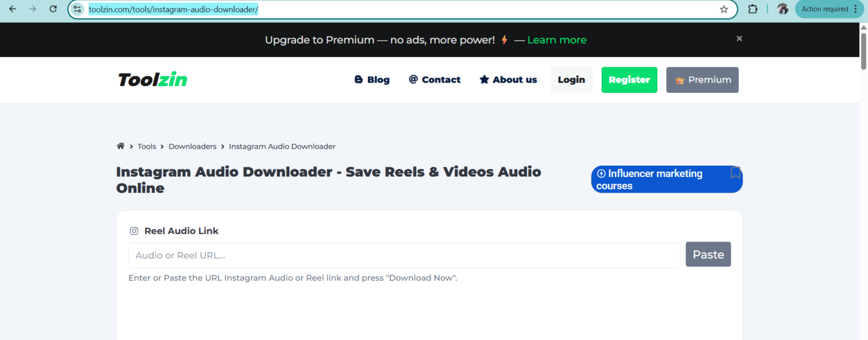Click the green Register button

click(x=629, y=80)
